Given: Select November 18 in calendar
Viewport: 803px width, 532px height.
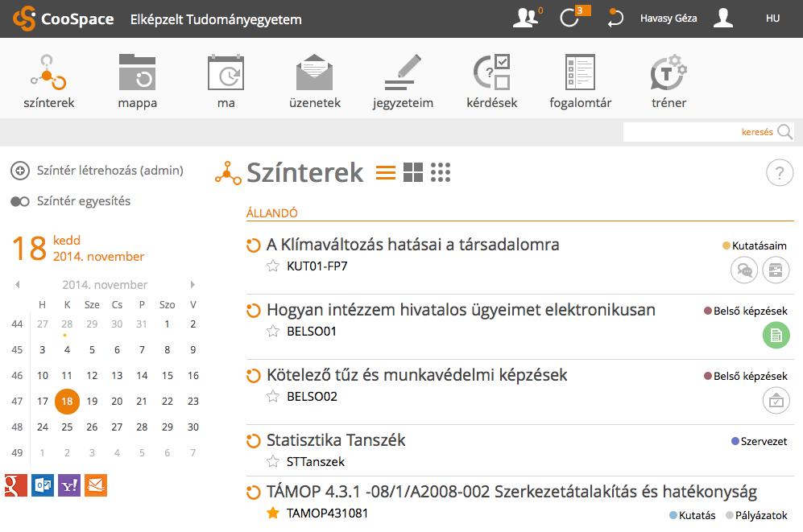Looking at the screenshot, I should [x=67, y=401].
